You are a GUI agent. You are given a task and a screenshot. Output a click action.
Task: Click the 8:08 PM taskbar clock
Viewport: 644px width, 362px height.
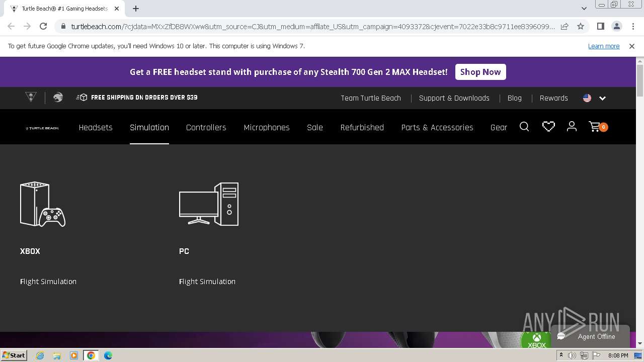click(618, 355)
